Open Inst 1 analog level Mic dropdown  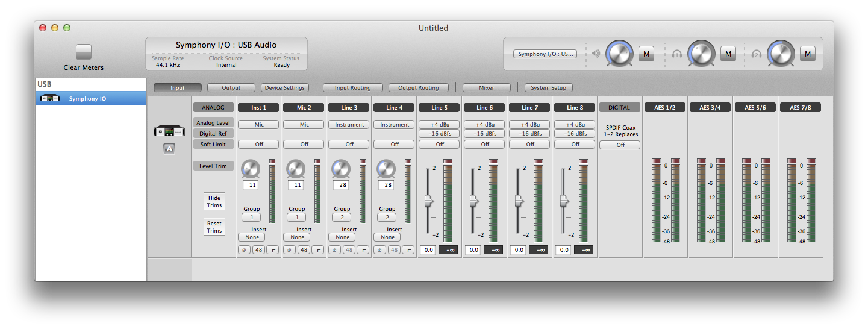coord(258,125)
